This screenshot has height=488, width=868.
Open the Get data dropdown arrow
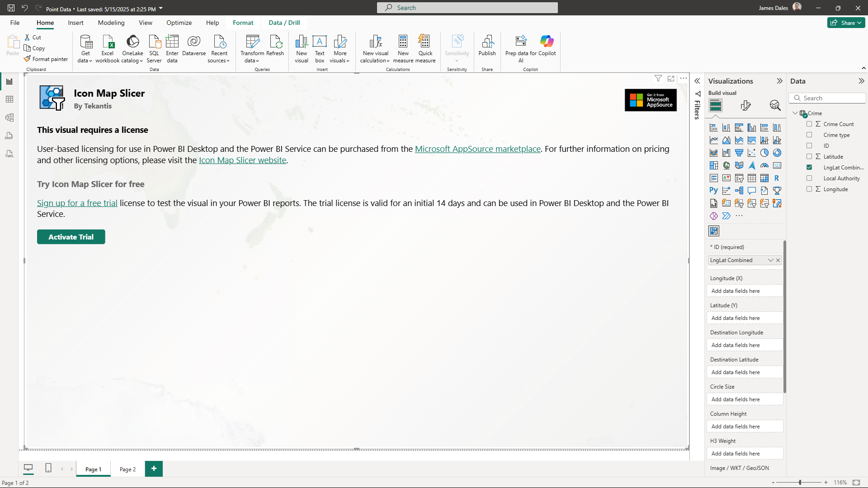coord(90,61)
